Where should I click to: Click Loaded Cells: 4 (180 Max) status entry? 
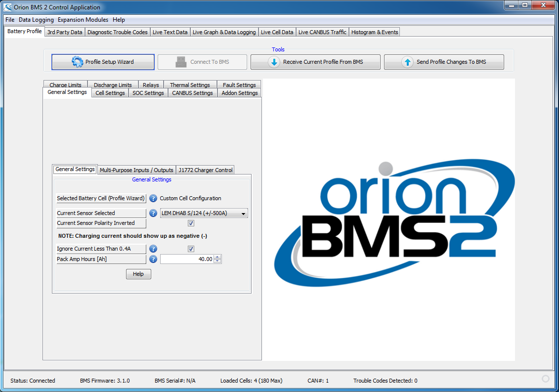tap(252, 381)
